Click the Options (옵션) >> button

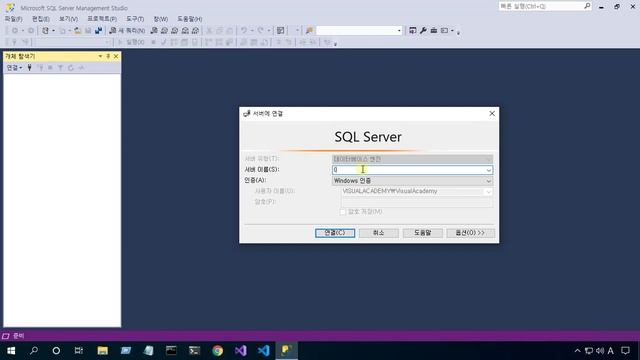(470, 233)
